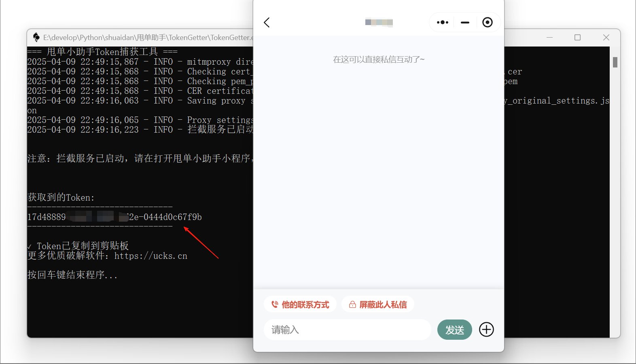Minimize the mini program with dash icon
Viewport: 636px width, 364px height.
tap(465, 22)
